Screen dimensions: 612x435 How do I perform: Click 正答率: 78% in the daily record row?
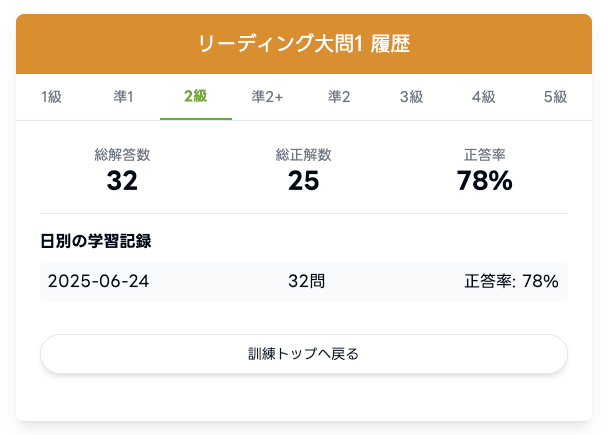(x=511, y=282)
